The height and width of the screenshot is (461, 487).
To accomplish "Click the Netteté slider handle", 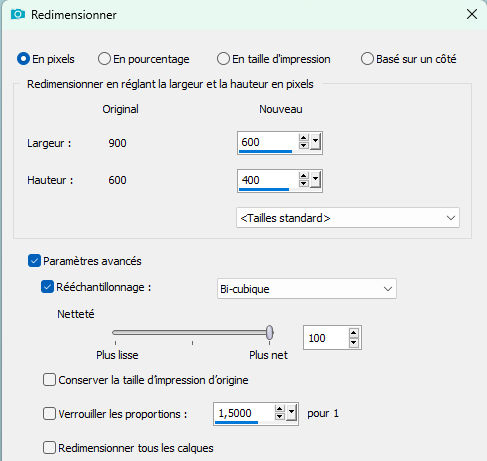I will (x=269, y=333).
